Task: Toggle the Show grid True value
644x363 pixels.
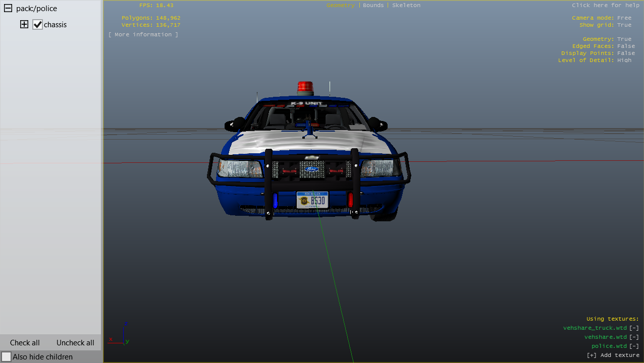Action: click(x=624, y=25)
